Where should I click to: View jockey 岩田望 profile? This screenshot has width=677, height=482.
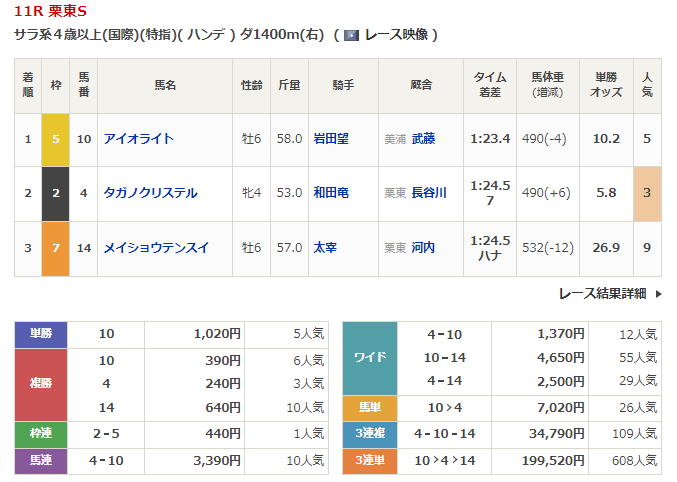[330, 139]
